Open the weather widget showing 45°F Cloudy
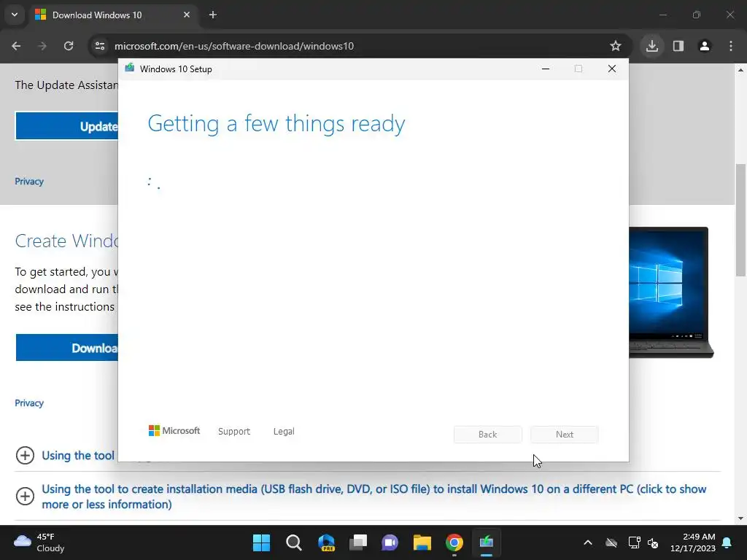747x560 pixels. (x=39, y=542)
